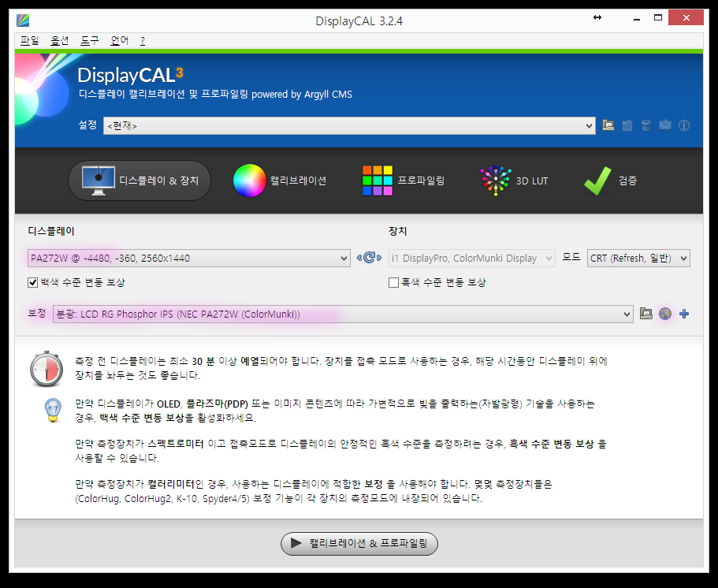This screenshot has height=588, width=718.
Task: Expand the PA272W display dropdown
Action: tap(343, 259)
